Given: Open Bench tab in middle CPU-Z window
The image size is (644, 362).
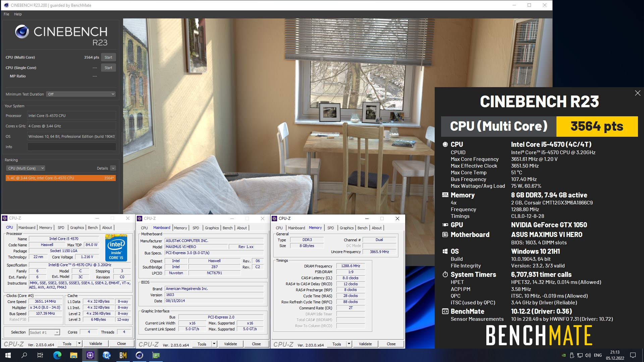Looking at the screenshot, I should [x=227, y=228].
